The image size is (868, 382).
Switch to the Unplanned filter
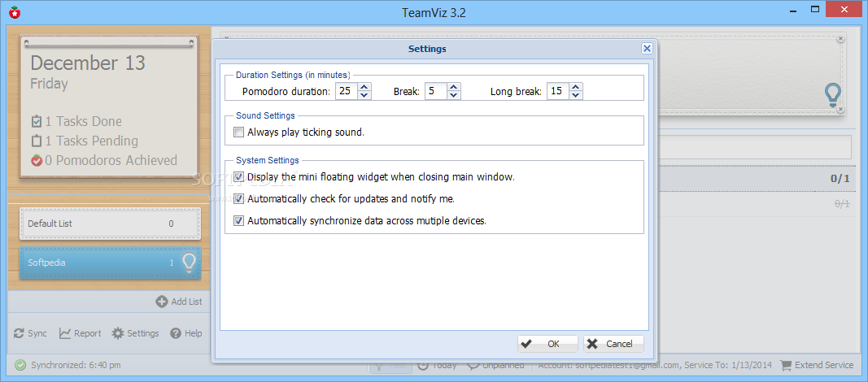pos(503,365)
